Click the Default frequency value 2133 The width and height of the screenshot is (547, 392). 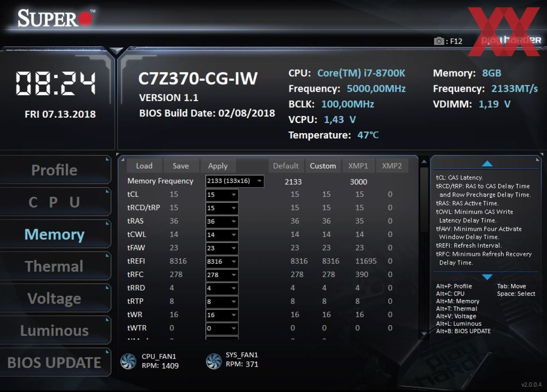[x=293, y=182]
